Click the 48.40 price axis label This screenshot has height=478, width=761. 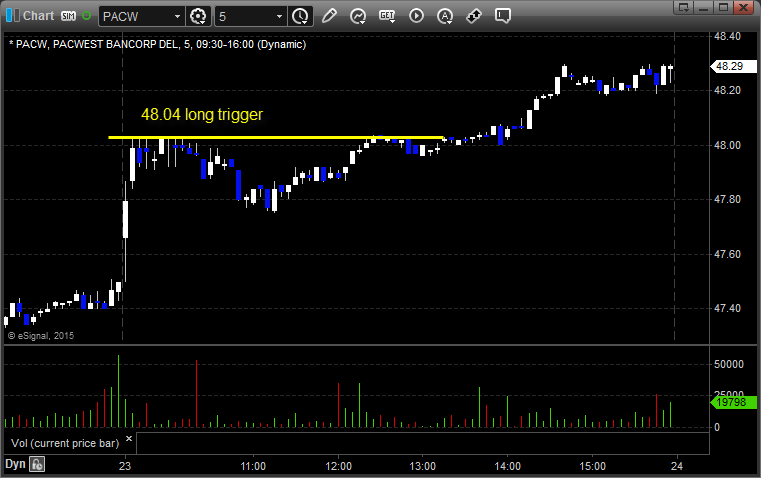tap(728, 36)
